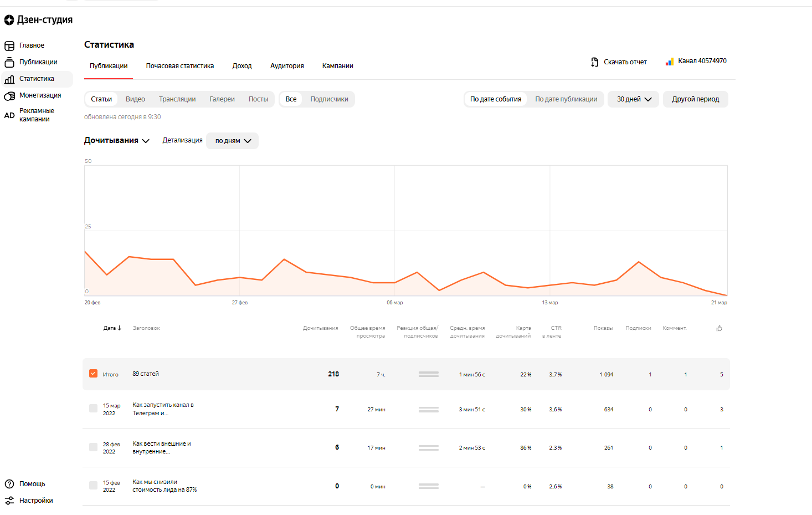This screenshot has width=812, height=515.
Task: Switch to Почасовая статистика tab
Action: pyautogui.click(x=179, y=66)
